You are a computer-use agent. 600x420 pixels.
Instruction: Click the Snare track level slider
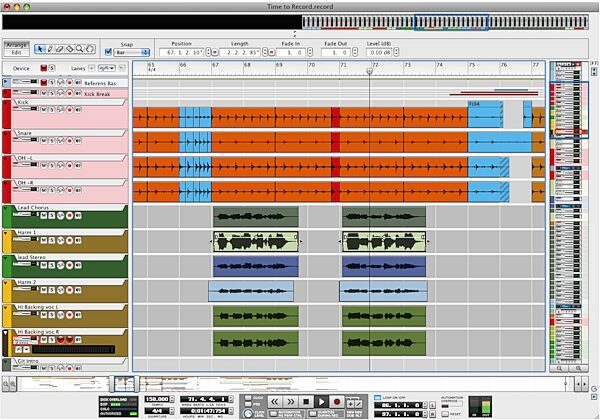click(25, 140)
